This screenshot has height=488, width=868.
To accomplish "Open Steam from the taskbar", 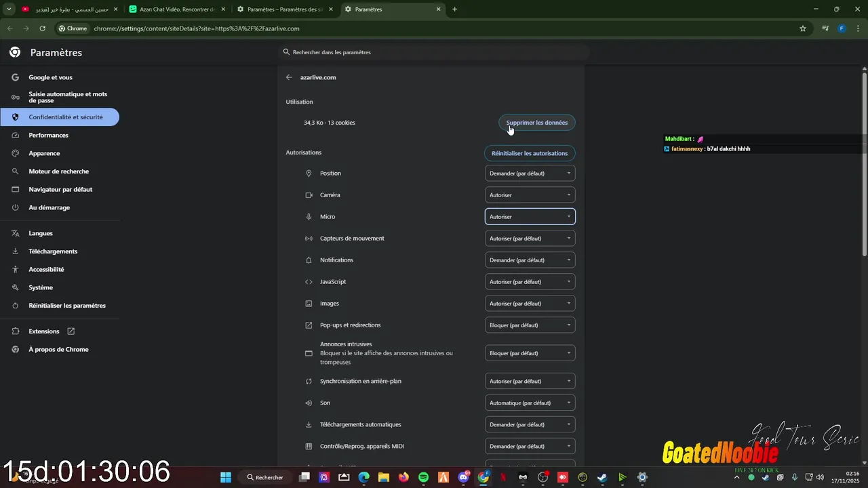I will (602, 477).
